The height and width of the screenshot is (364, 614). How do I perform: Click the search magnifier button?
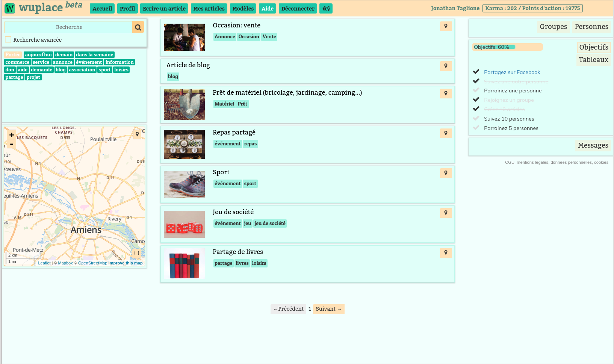(x=138, y=27)
